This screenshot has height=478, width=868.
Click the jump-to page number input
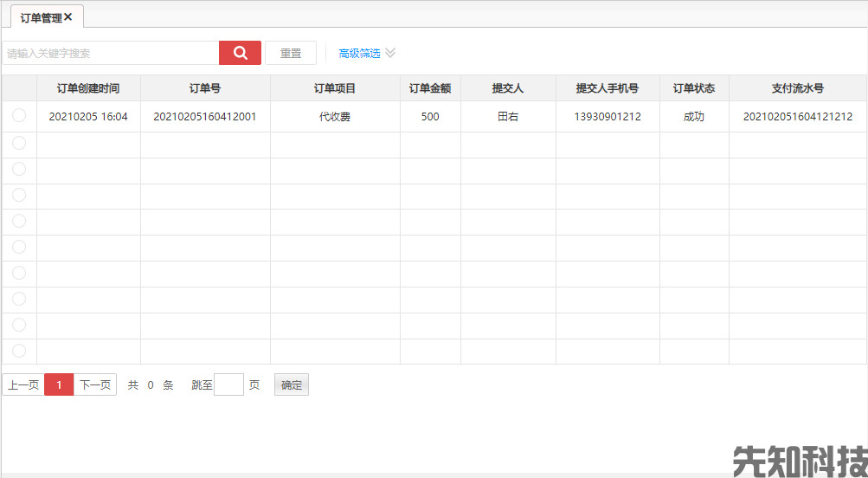click(x=228, y=385)
